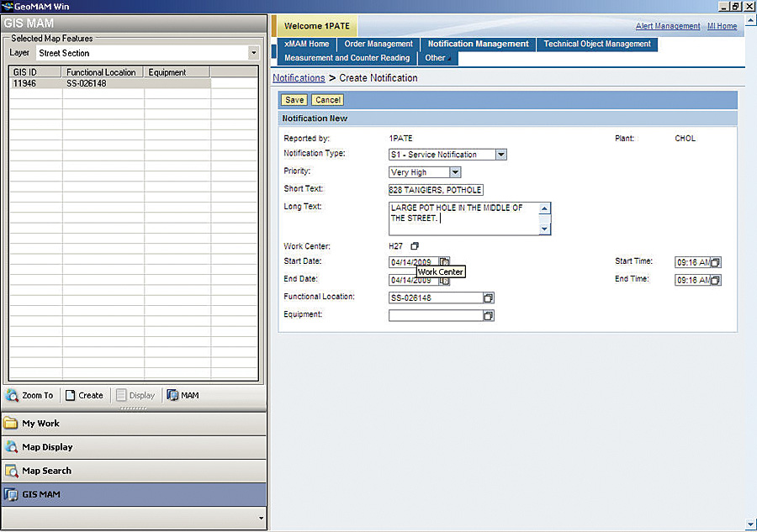Image resolution: width=757 pixels, height=532 pixels.
Task: Expand the Layer dropdown showing Street Section
Action: coord(253,52)
